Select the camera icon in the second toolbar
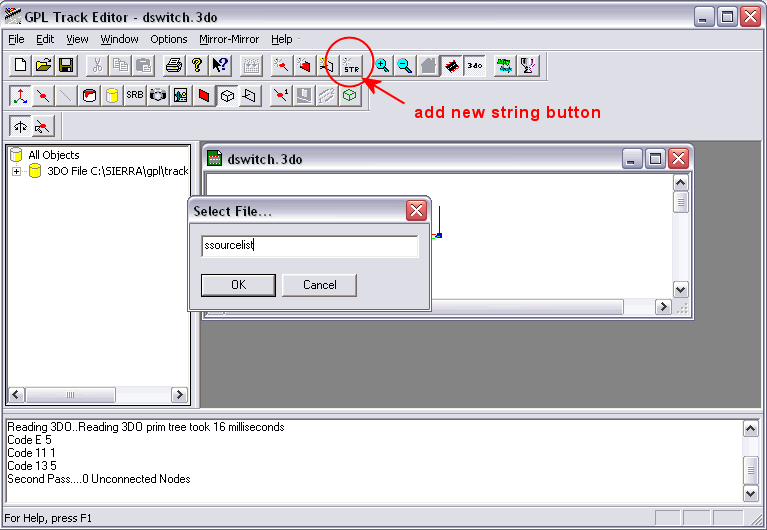767x530 pixels. 158,96
